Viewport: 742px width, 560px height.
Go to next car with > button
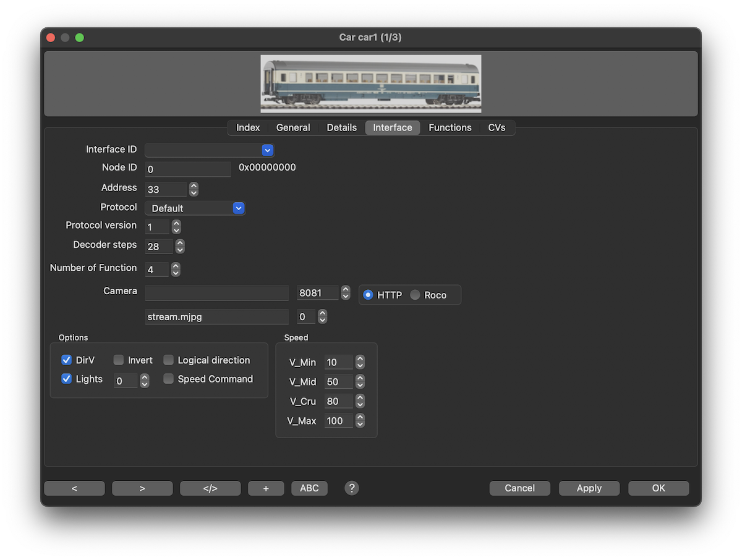pos(142,488)
